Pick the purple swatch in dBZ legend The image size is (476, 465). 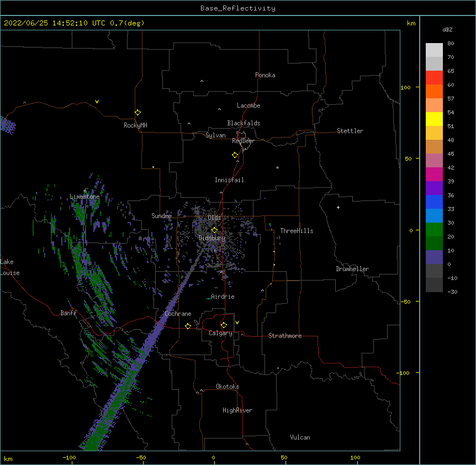pyautogui.click(x=434, y=188)
